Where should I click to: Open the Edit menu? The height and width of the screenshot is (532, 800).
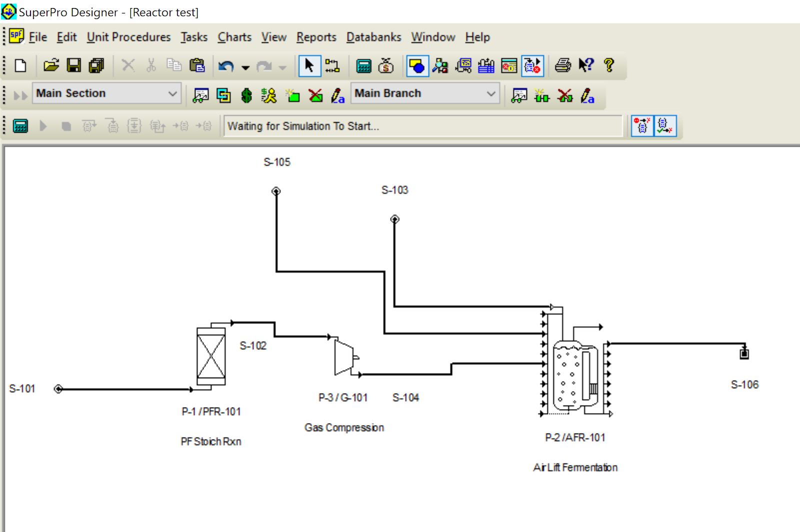[x=66, y=37]
